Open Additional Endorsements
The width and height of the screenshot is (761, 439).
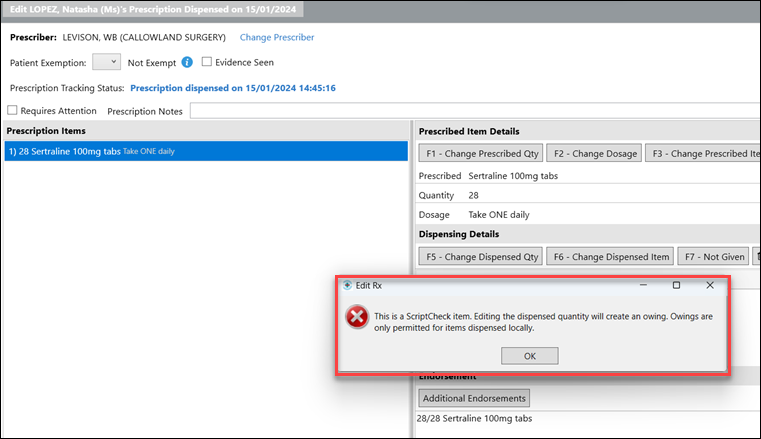[474, 398]
